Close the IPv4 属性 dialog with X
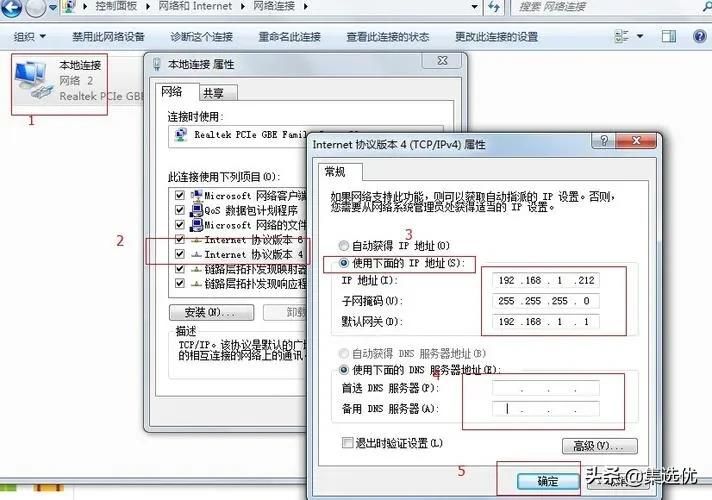 [636, 140]
